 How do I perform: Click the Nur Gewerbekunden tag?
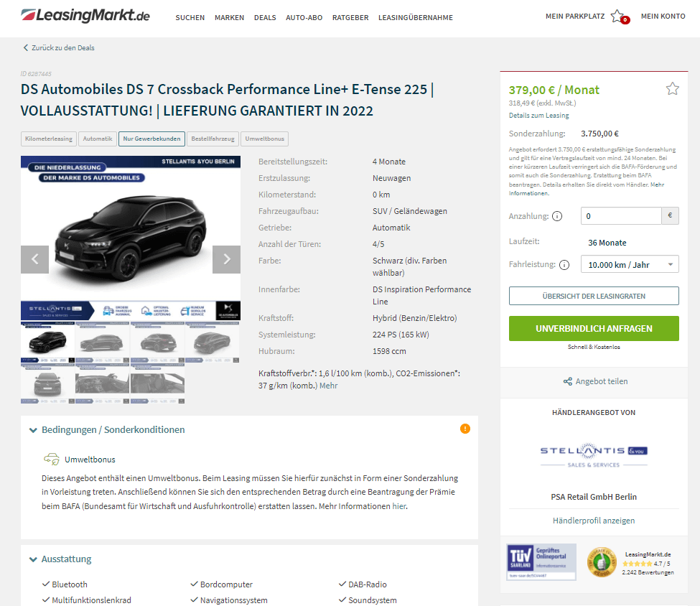pyautogui.click(x=151, y=139)
